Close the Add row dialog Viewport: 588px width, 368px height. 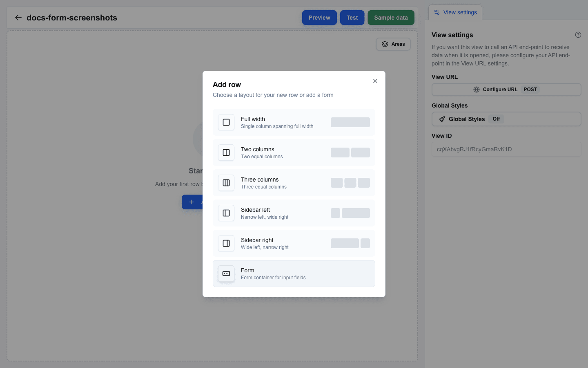click(375, 81)
